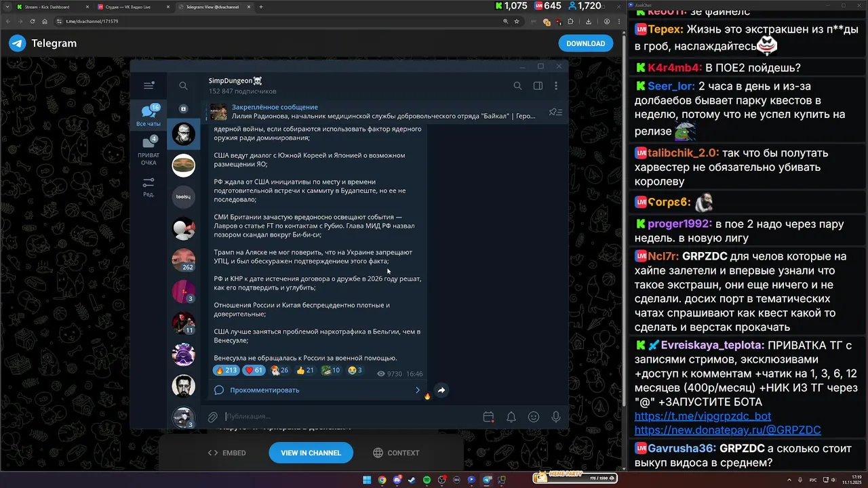Click the emoji reaction showing count 3

pos(355,371)
